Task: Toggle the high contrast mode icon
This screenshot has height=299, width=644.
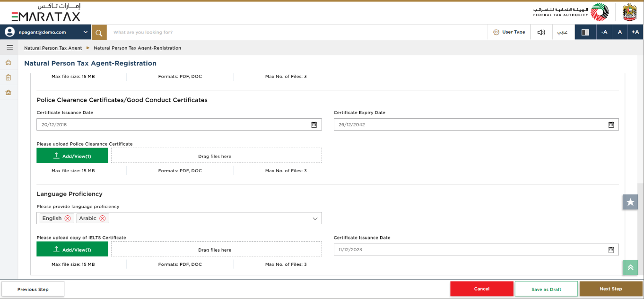Action: 585,32
